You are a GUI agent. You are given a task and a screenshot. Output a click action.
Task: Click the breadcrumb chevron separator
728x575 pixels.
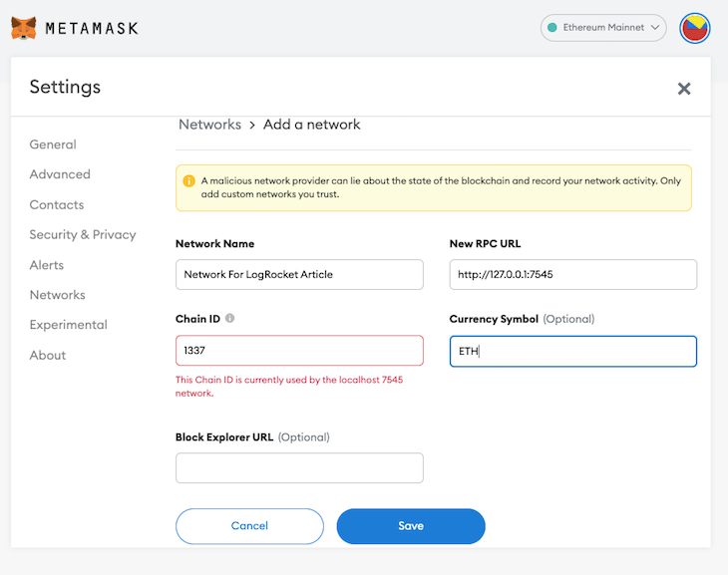[252, 126]
